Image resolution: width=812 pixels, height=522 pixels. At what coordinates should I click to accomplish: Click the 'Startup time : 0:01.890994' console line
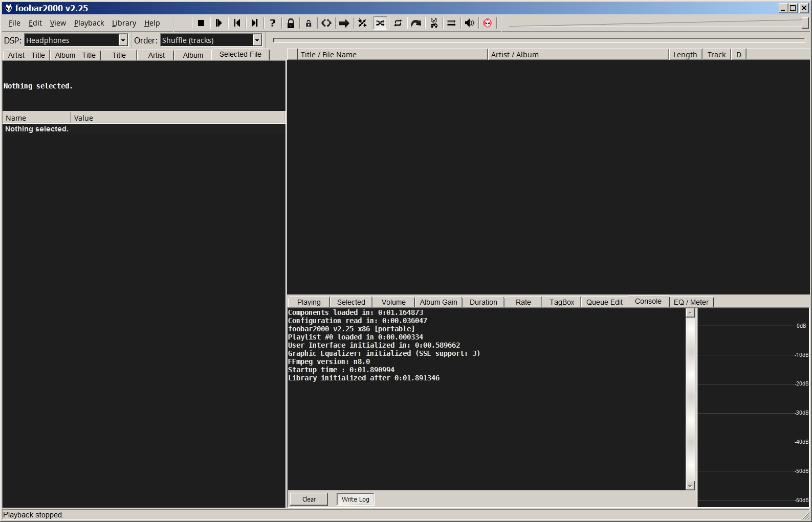click(341, 370)
